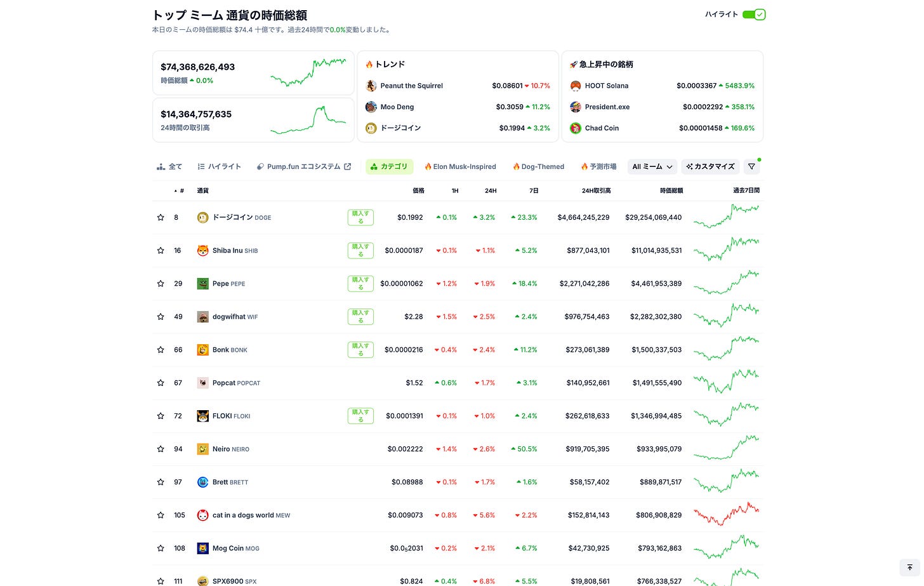Star FLOKI as a favorite
This screenshot has width=924, height=586.
click(161, 416)
